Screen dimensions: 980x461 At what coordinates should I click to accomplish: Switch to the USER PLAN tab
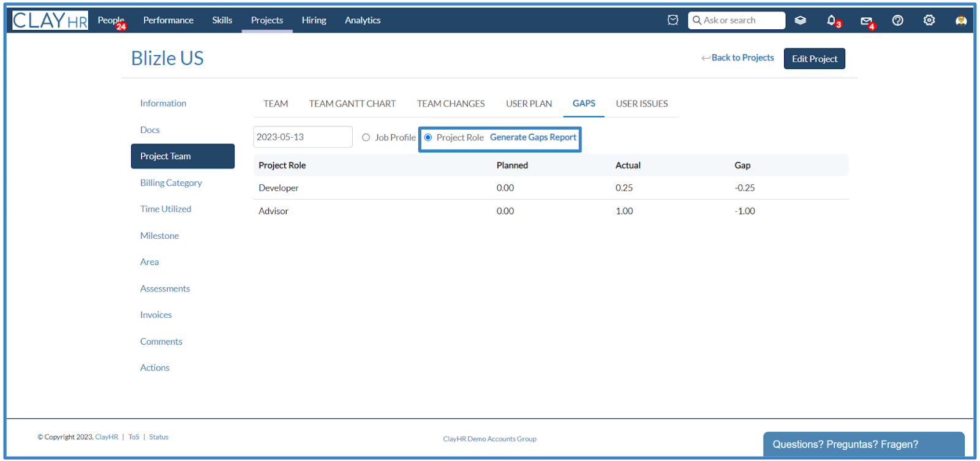click(529, 103)
